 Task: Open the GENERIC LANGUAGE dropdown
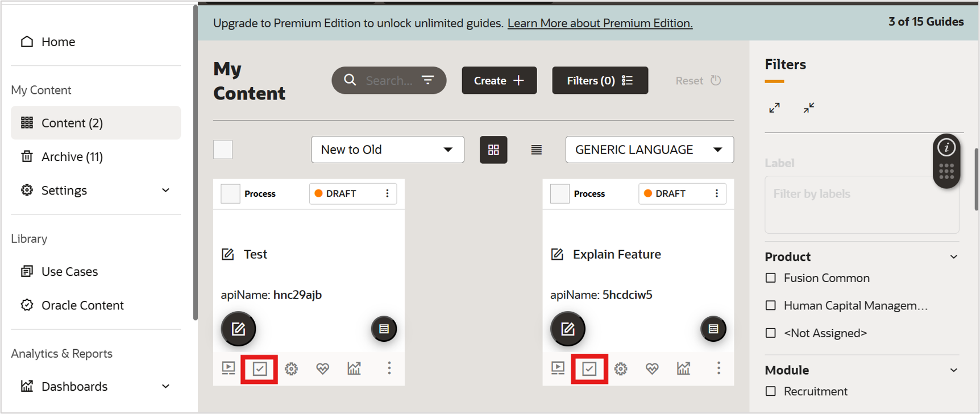pyautogui.click(x=649, y=150)
